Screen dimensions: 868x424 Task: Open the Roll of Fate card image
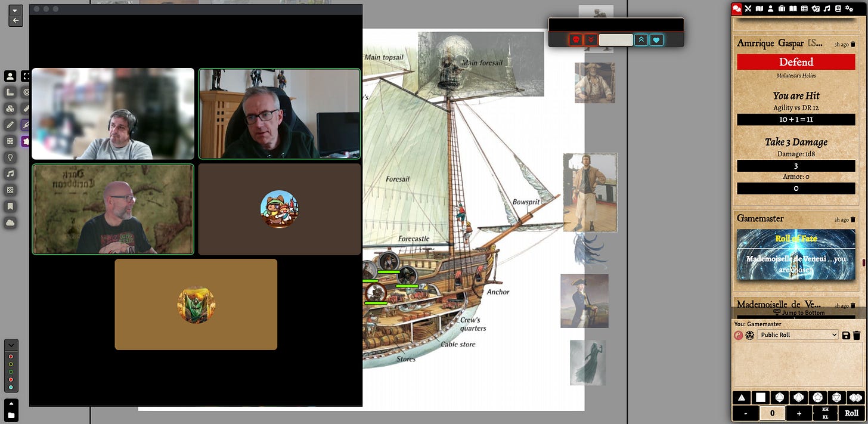tap(796, 254)
